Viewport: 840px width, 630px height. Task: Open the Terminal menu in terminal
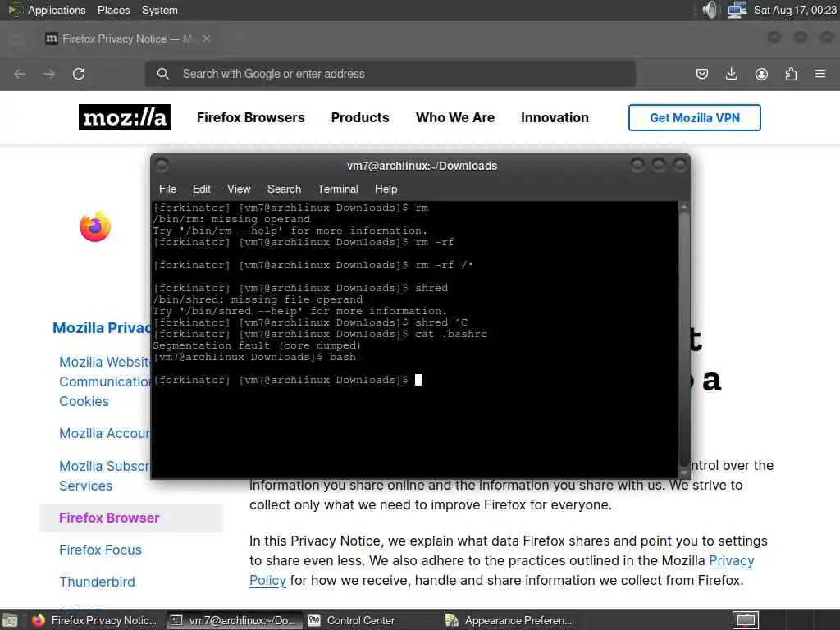(337, 189)
